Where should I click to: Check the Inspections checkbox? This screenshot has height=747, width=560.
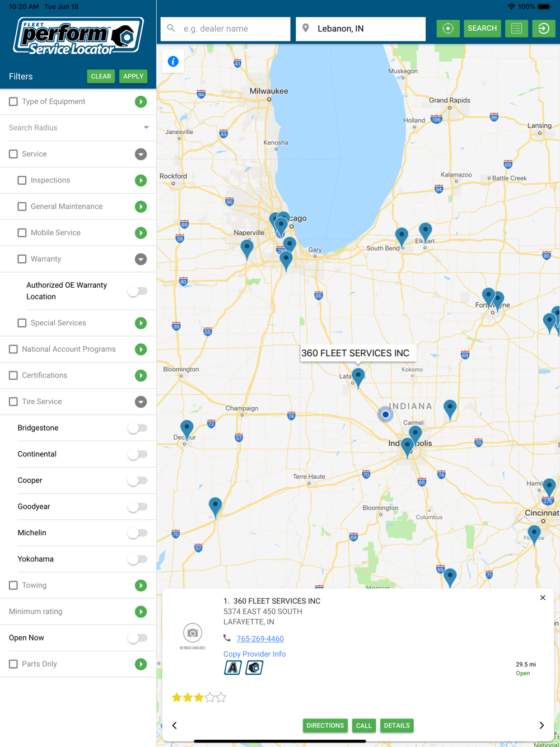(x=22, y=180)
